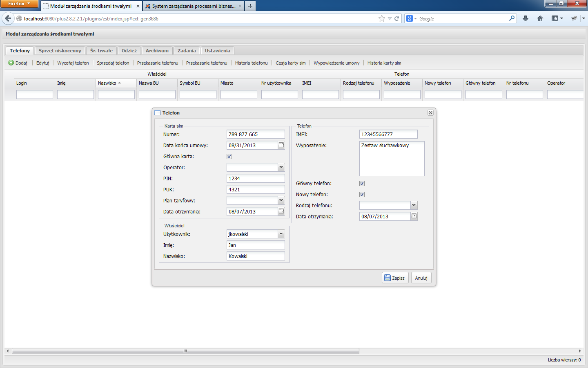Toggle the Główna karta checkbox
Screen dimensions: 588x368
point(229,156)
